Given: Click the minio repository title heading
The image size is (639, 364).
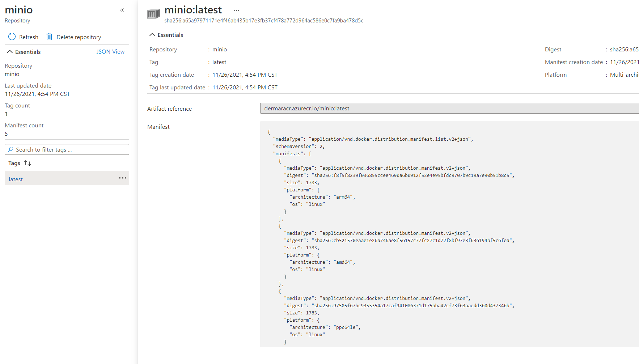Looking at the screenshot, I should [19, 10].
